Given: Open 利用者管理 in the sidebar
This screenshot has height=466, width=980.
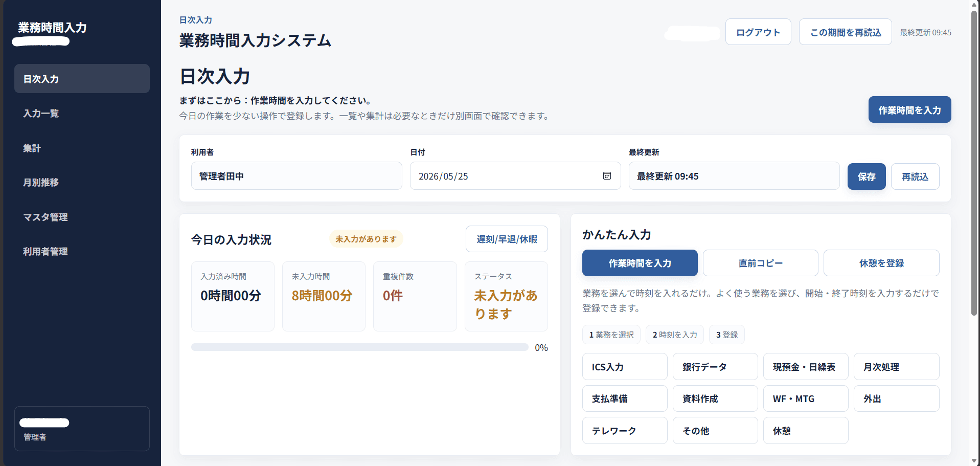Looking at the screenshot, I should click(82, 251).
